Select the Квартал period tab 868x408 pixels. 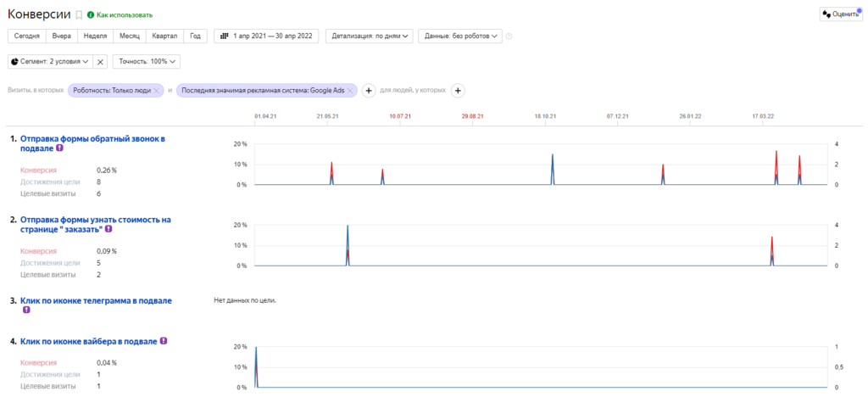tap(164, 36)
